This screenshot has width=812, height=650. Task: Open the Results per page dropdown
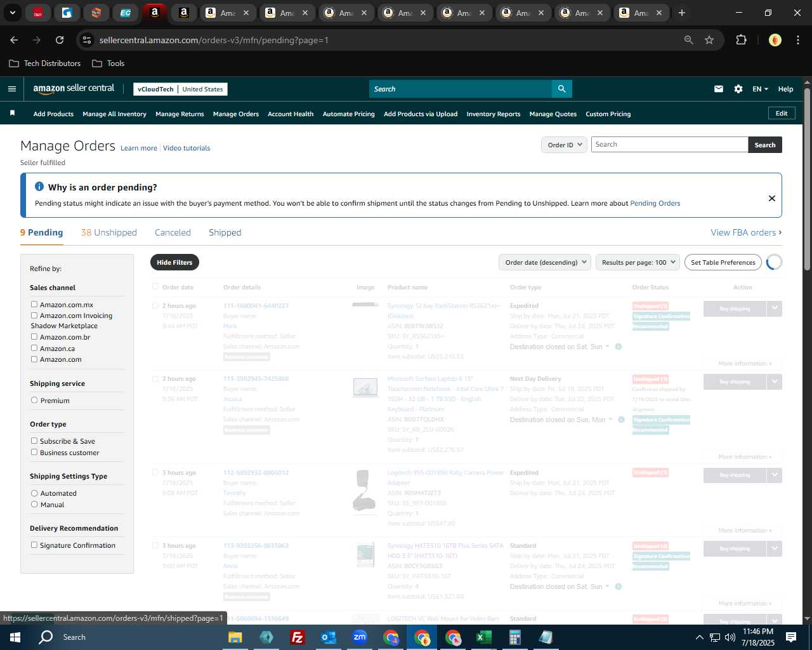coord(638,262)
